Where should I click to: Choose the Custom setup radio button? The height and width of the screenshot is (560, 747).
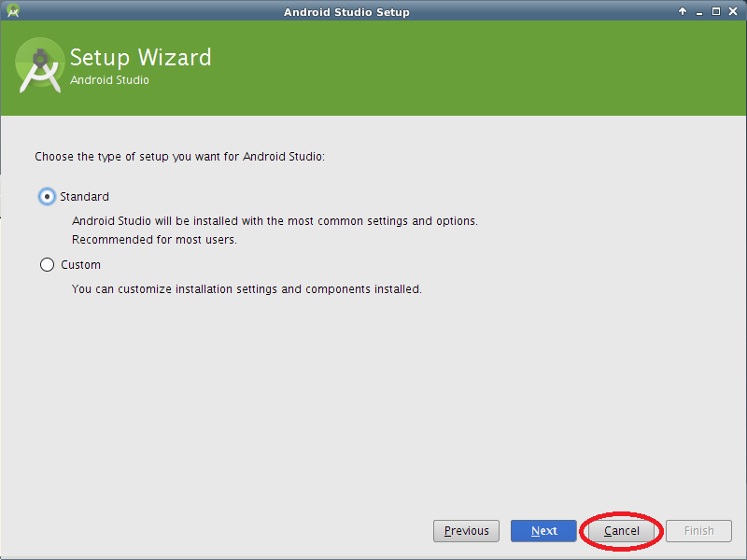[47, 265]
